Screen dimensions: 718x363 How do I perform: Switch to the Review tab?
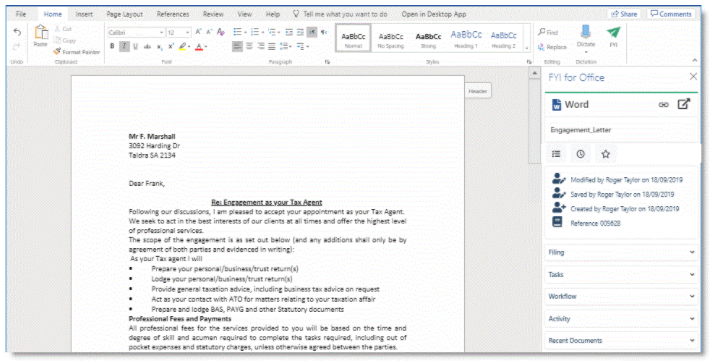tap(213, 14)
